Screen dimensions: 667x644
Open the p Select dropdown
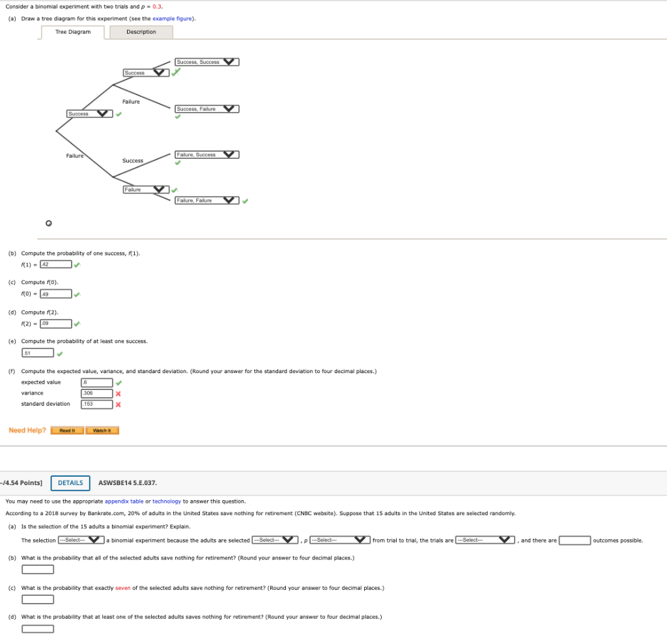340,540
